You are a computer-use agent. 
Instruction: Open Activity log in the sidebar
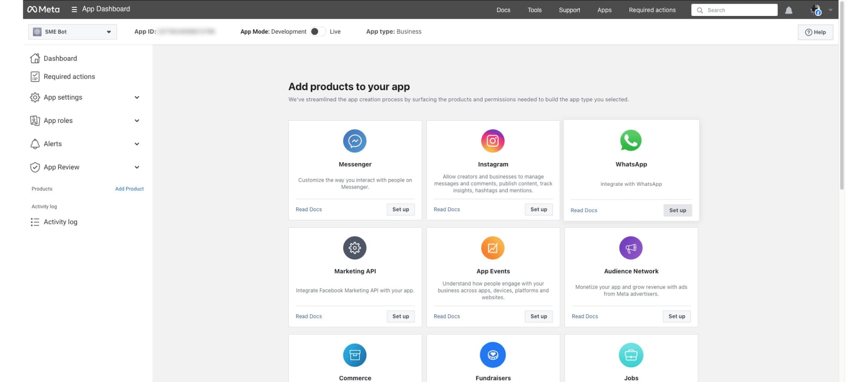click(61, 222)
